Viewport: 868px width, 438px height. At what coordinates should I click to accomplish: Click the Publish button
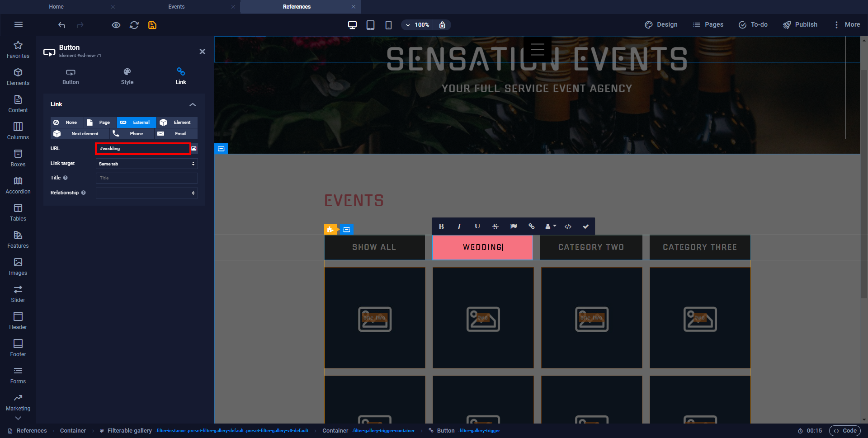pyautogui.click(x=800, y=25)
